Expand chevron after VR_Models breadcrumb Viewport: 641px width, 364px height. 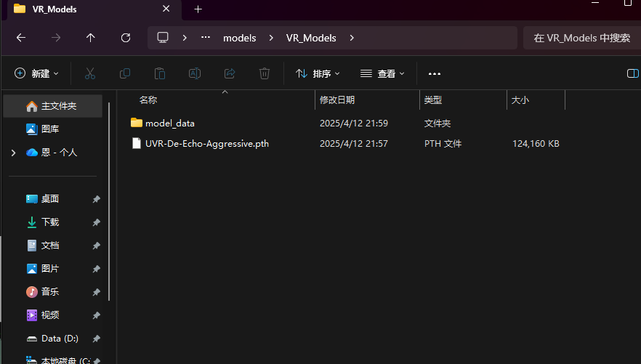(x=352, y=38)
